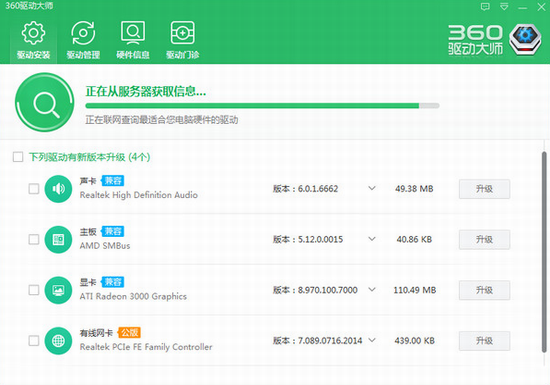Click the driver list vertical scrollbar

[x=544, y=252]
